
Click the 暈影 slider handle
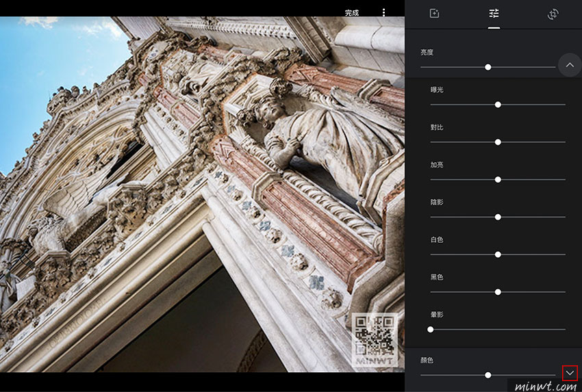pyautogui.click(x=431, y=329)
